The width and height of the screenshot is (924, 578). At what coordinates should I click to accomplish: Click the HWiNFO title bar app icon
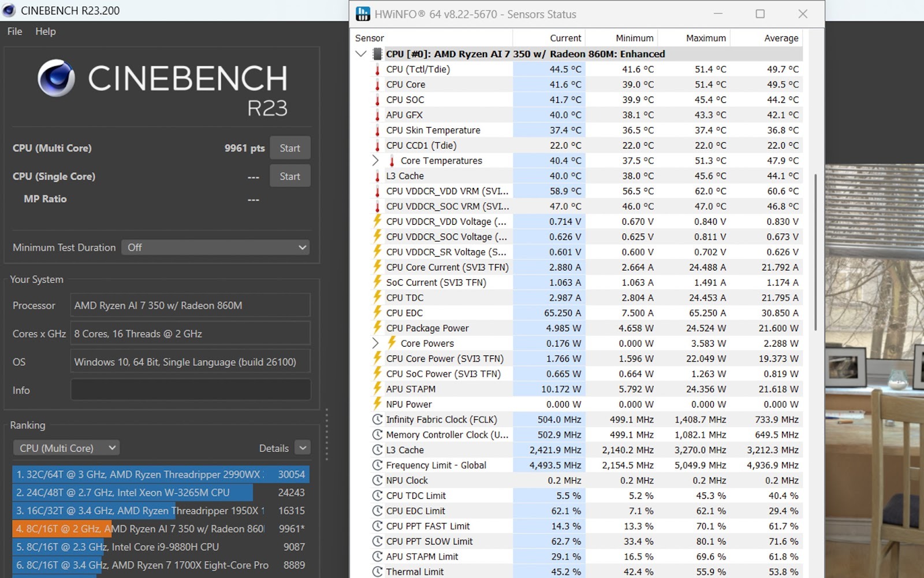pyautogui.click(x=363, y=14)
